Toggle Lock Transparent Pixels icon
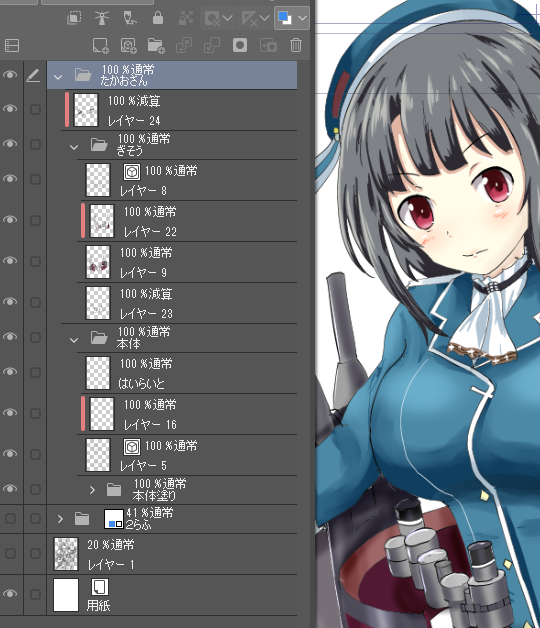The height and width of the screenshot is (628, 540). coord(186,18)
